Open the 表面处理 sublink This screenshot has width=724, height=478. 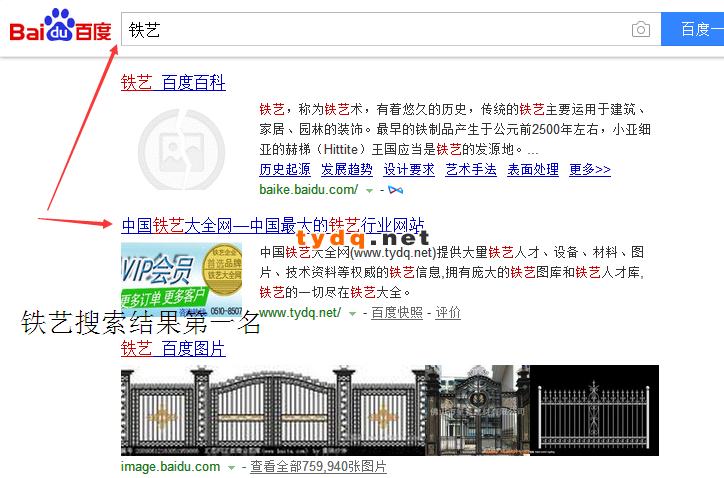click(x=533, y=169)
